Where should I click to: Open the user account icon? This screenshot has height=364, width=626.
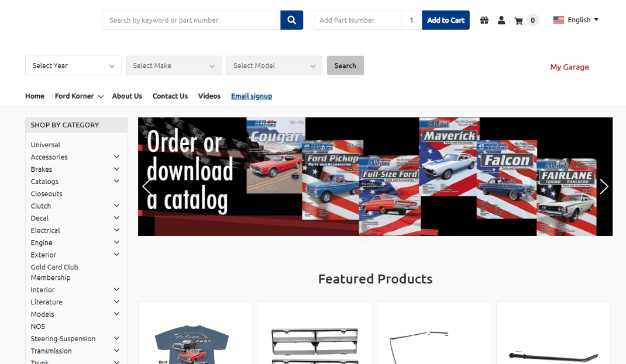501,20
